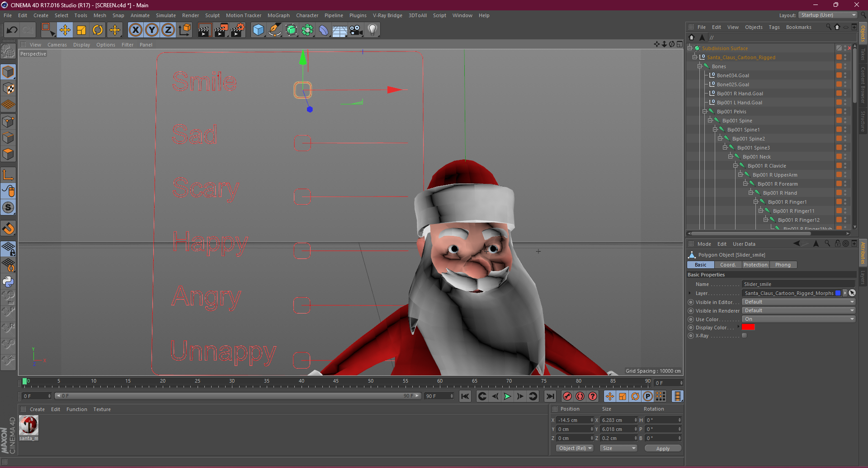The image size is (868, 468).
Task: Select Bip001 R Forearm in tree
Action: pyautogui.click(x=778, y=184)
